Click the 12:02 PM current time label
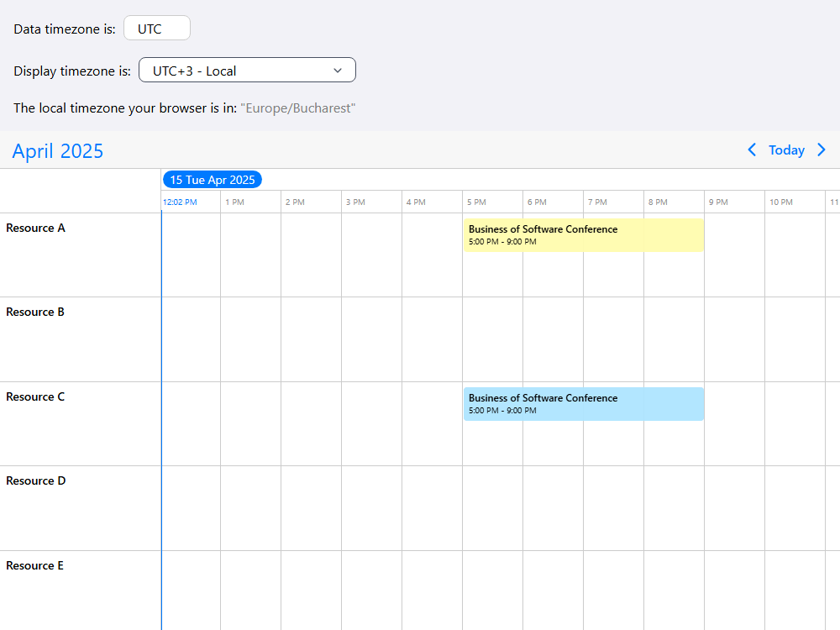840x630 pixels. point(180,202)
